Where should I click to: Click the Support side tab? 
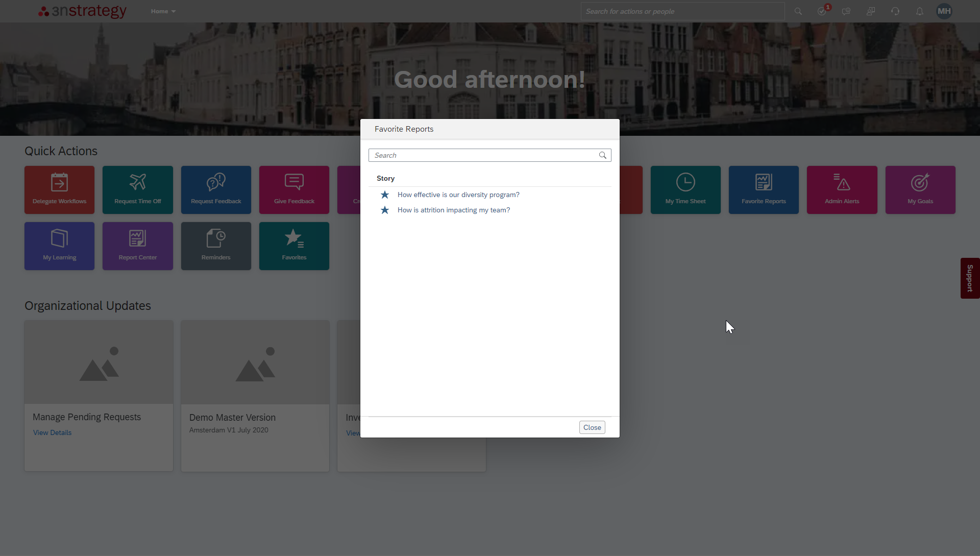(970, 278)
